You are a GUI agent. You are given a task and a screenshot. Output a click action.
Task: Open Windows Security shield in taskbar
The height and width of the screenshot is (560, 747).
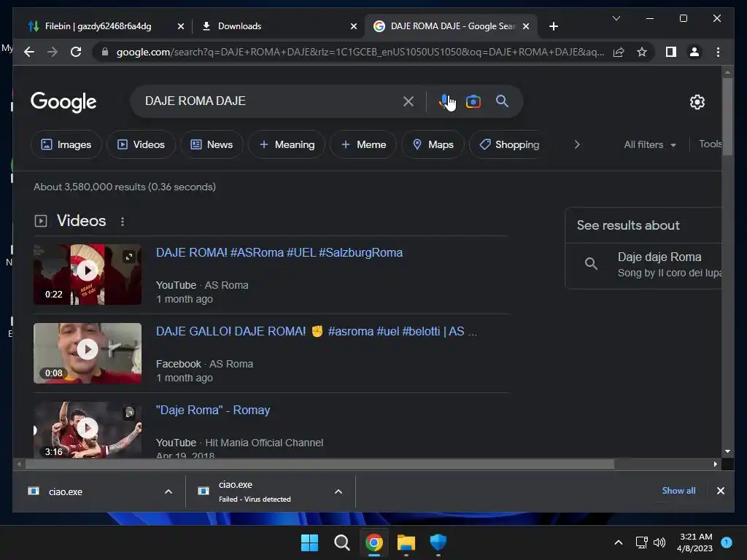[x=438, y=542]
